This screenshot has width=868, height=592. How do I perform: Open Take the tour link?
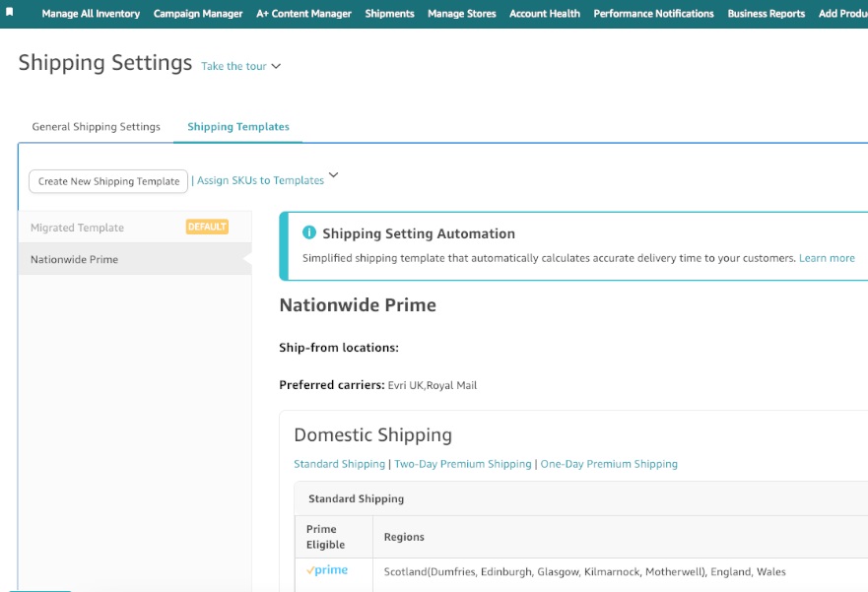tap(234, 66)
